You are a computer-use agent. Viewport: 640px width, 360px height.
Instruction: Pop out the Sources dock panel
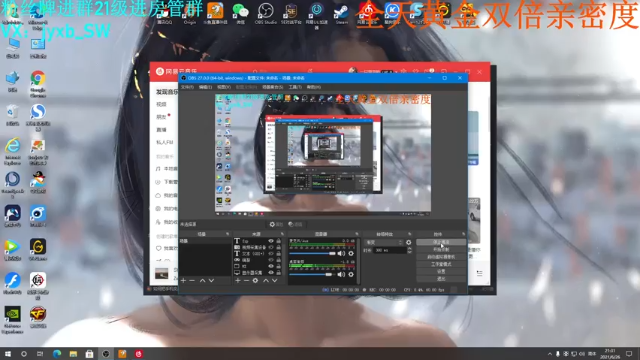[282, 234]
